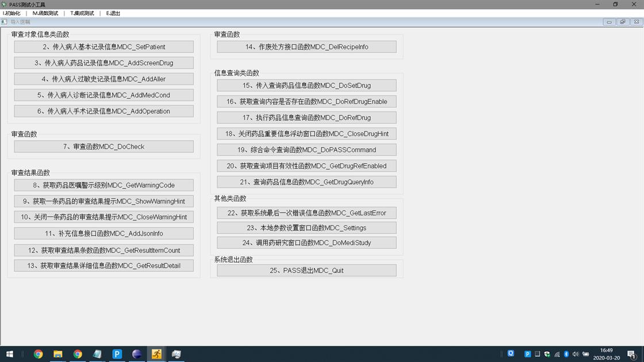Open the Windows Start menu
644x362 pixels.
pos(9,354)
